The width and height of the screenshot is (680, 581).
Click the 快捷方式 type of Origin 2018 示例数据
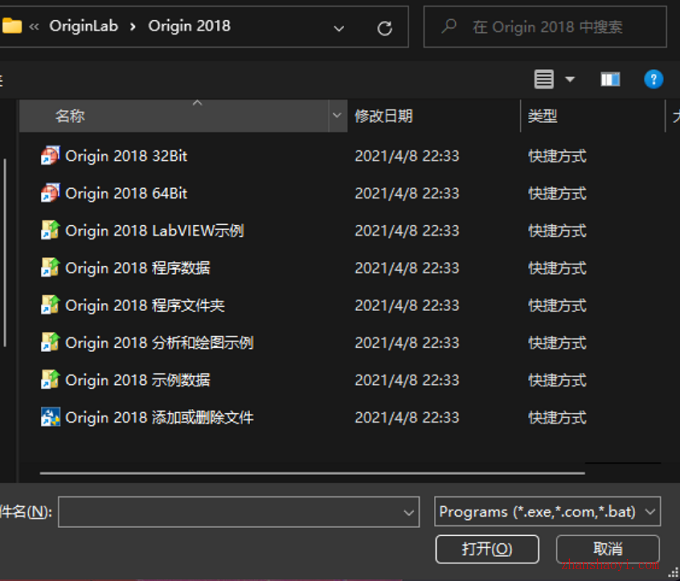[x=557, y=380]
